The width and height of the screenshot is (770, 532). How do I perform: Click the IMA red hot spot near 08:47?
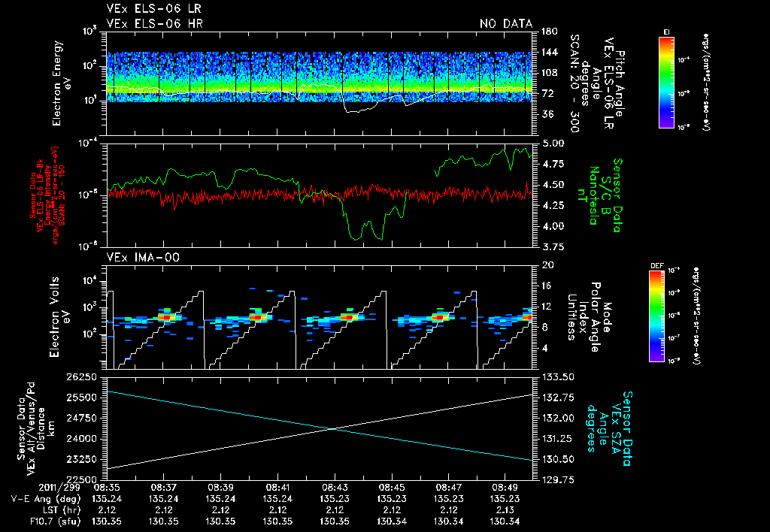(x=438, y=318)
